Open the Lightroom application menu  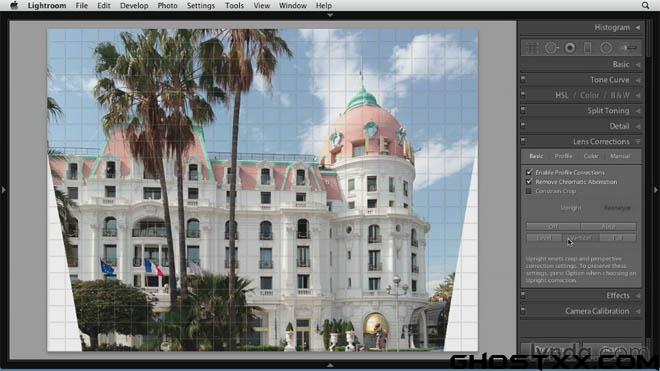pyautogui.click(x=47, y=5)
